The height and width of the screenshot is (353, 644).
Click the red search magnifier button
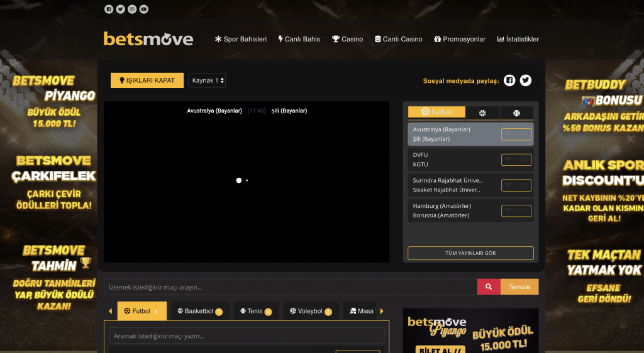click(489, 287)
